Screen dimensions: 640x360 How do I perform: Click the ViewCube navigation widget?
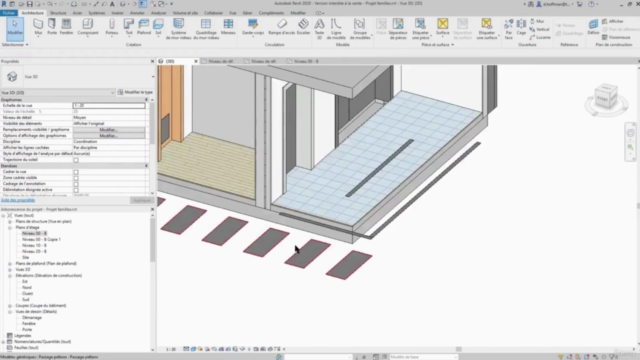[x=606, y=98]
